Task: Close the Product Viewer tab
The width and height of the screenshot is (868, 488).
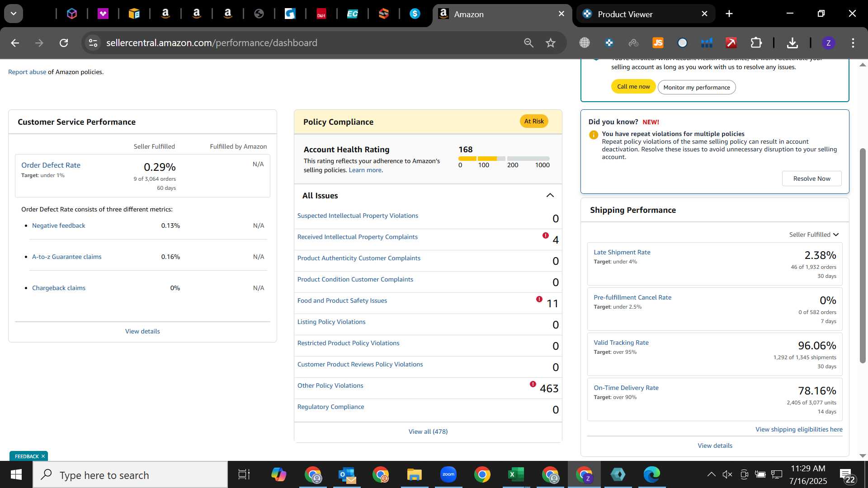Action: tap(704, 14)
